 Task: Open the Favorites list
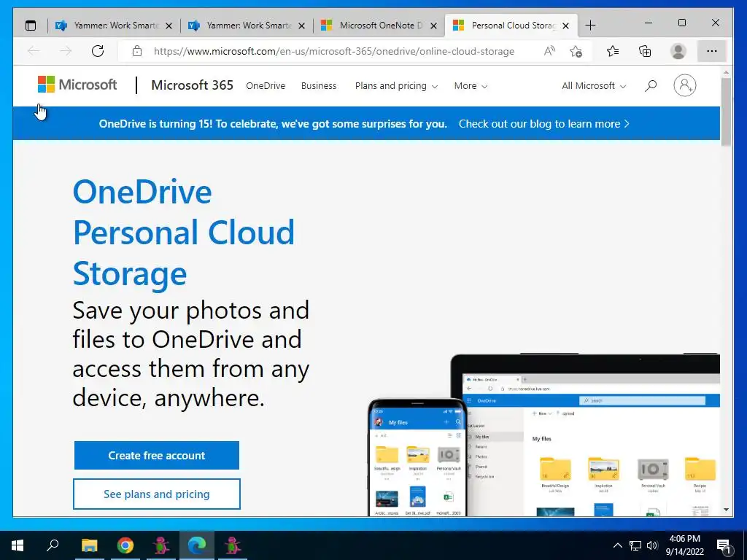613,51
